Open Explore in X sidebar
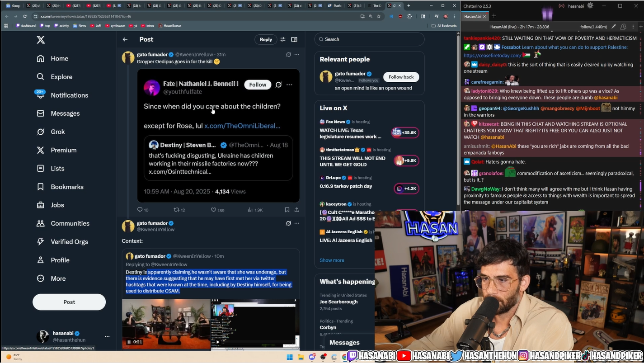644x363 pixels. [54, 77]
